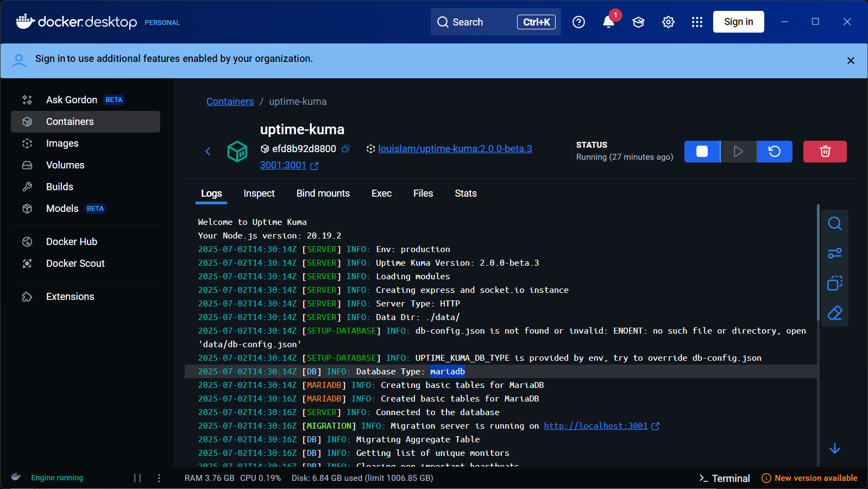The width and height of the screenshot is (868, 489).
Task: Click the Sign in button
Action: point(738,22)
